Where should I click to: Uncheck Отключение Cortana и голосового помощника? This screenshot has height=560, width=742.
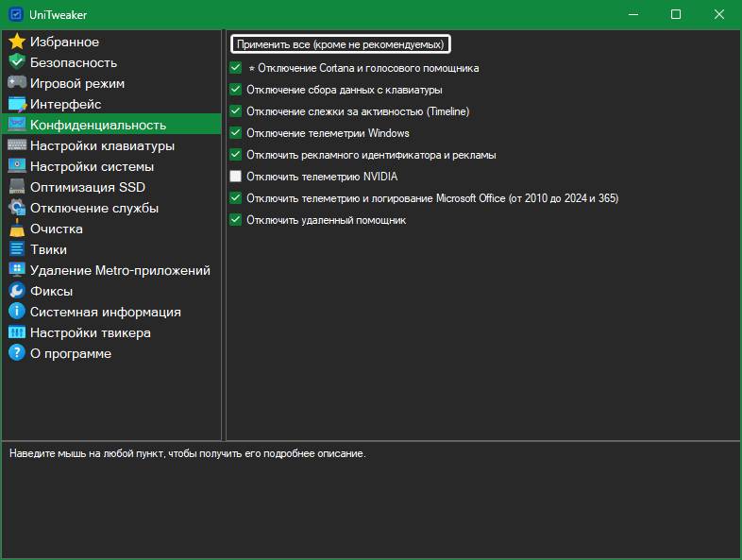pyautogui.click(x=236, y=68)
